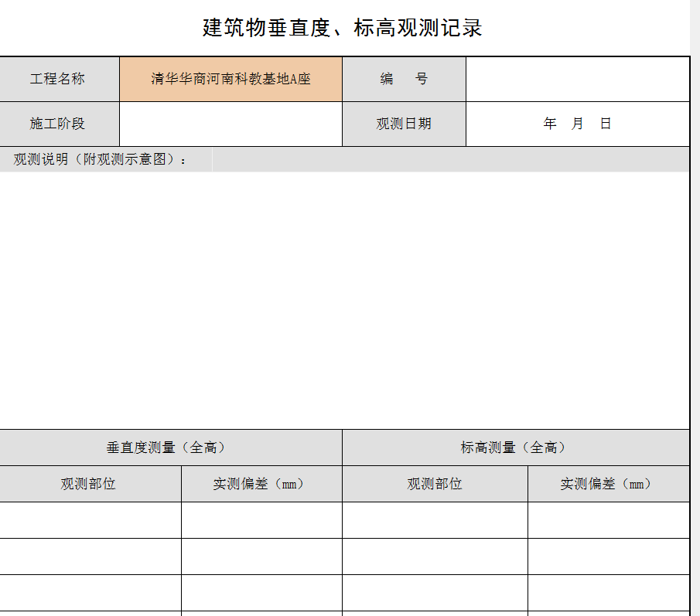Select the 垂直度测量（全高）header cell
This screenshot has height=616, width=700.
coord(170,448)
